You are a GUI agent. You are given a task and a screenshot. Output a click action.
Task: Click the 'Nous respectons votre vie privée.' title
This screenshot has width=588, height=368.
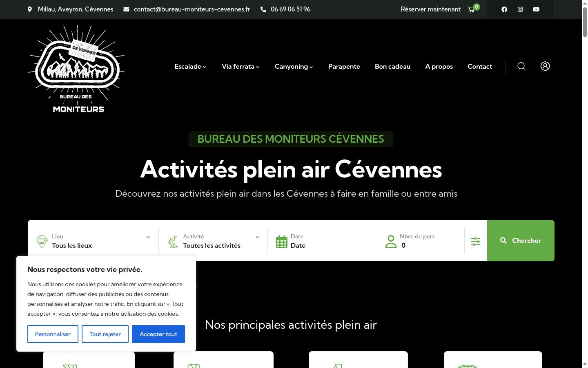[x=85, y=269]
